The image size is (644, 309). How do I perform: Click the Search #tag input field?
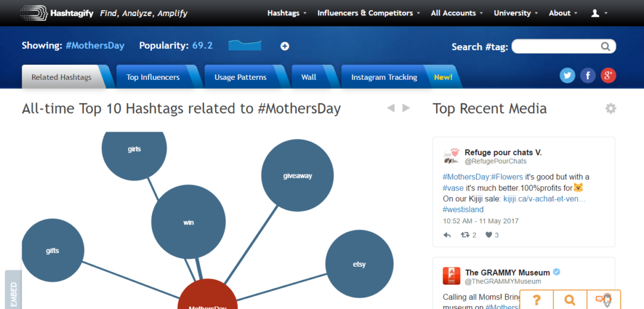click(x=556, y=46)
